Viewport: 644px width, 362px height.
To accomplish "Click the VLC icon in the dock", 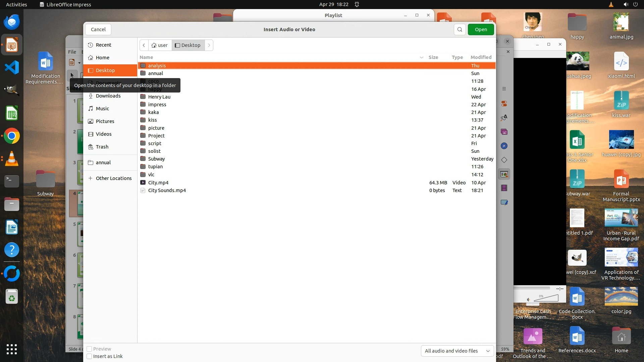I will [x=12, y=159].
